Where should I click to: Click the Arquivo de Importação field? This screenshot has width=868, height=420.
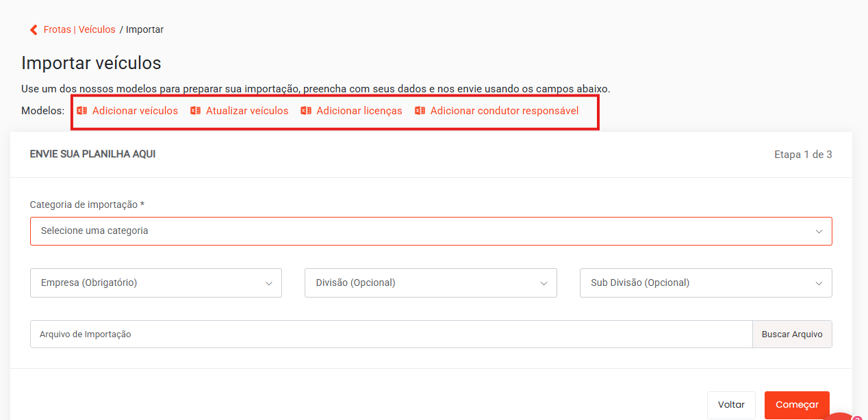click(x=391, y=334)
